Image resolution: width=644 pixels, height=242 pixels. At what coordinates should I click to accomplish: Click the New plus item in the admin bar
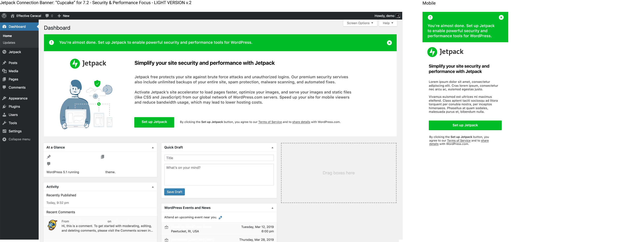click(x=63, y=16)
